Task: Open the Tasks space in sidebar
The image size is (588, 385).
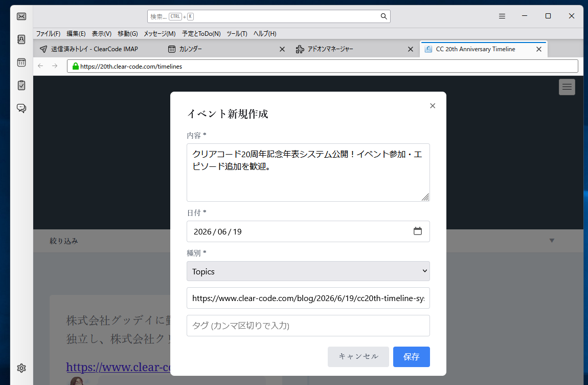Action: coord(21,85)
